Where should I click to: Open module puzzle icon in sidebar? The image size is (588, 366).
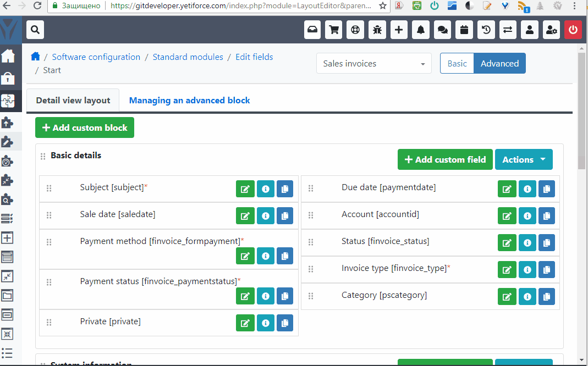tap(8, 101)
